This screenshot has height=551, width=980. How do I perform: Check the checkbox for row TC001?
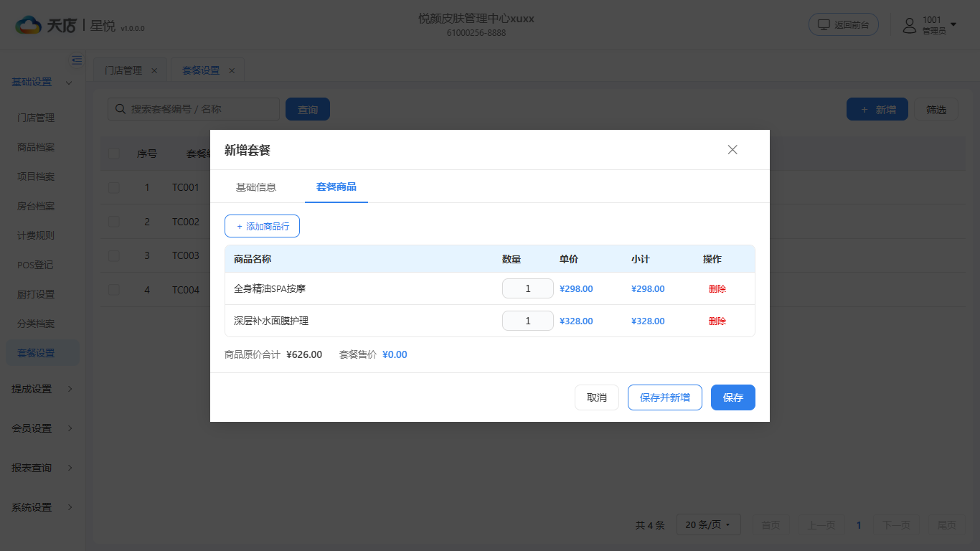click(x=114, y=187)
